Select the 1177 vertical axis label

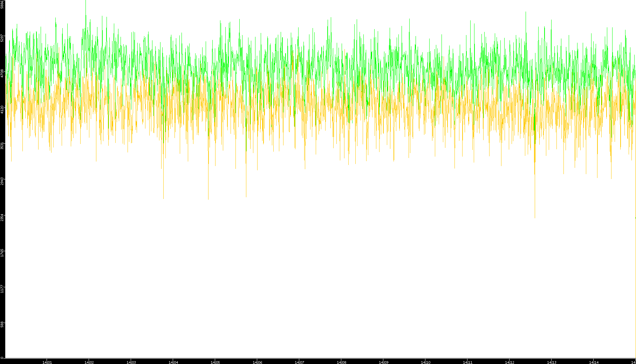point(2,289)
